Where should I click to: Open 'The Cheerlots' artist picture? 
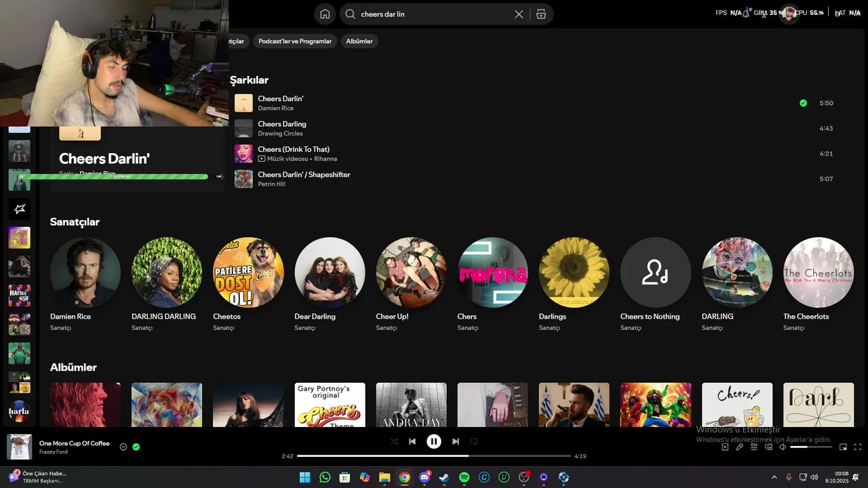pos(818,272)
